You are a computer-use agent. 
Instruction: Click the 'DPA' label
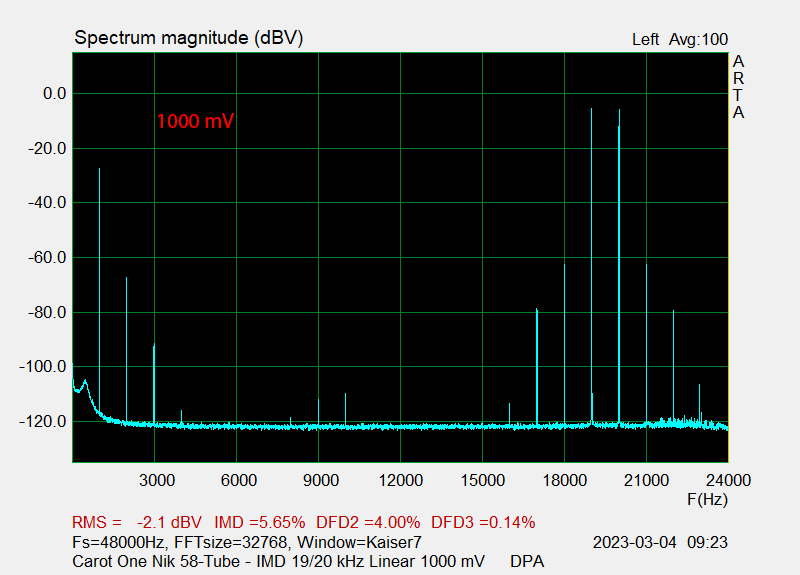pos(527,562)
